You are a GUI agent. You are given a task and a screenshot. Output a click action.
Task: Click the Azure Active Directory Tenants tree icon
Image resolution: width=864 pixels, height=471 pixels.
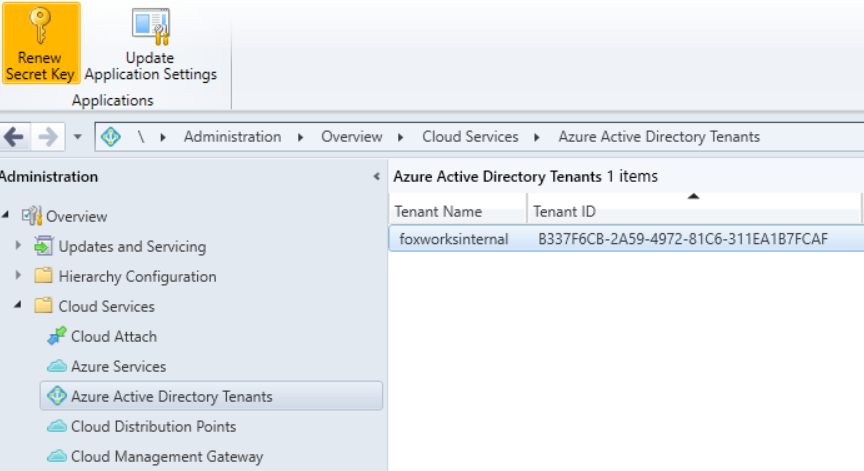[57, 396]
